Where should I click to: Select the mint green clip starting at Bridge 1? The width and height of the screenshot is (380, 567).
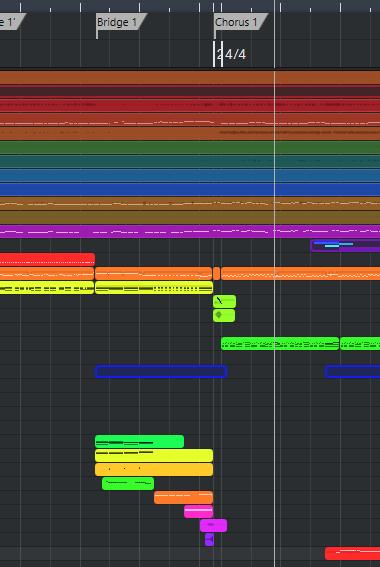click(x=139, y=442)
